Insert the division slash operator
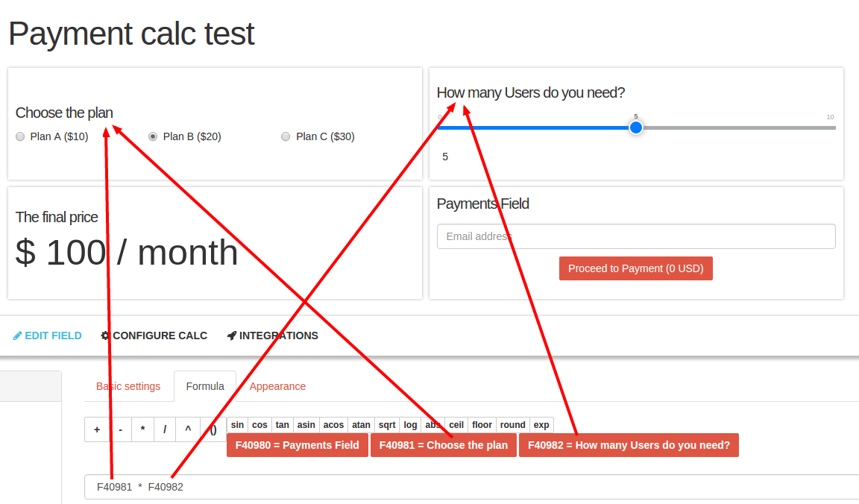Screen dimensions: 859x504 coord(165,429)
